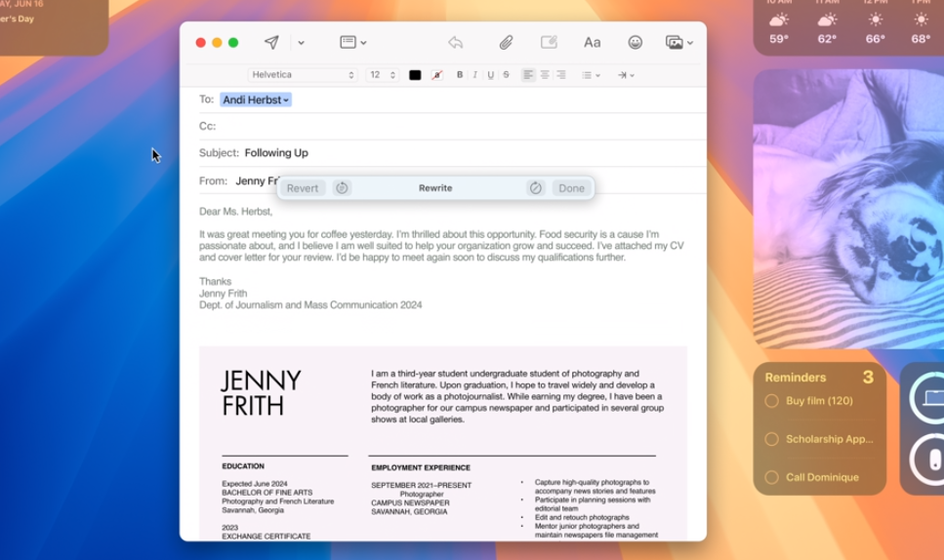Click the reply arrow icon in toolbar
The image size is (944, 560).
(x=456, y=42)
